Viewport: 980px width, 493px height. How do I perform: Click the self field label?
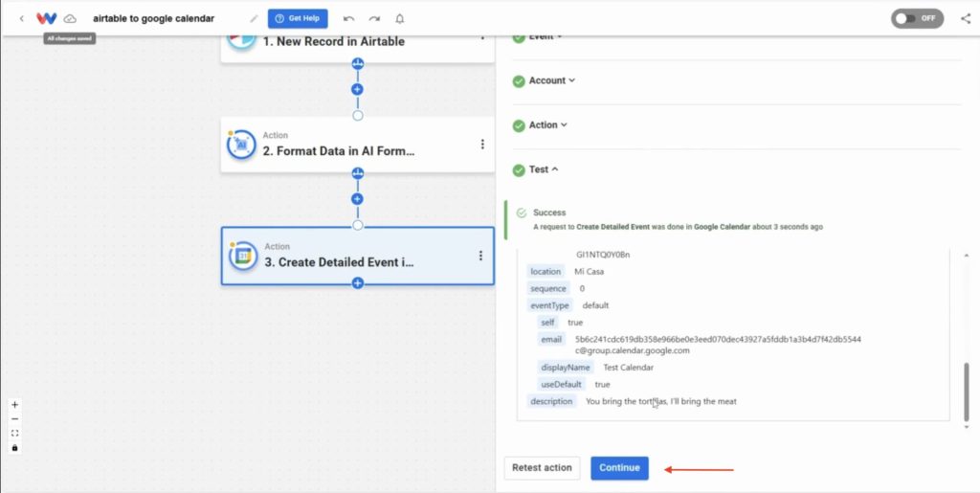[x=547, y=323]
